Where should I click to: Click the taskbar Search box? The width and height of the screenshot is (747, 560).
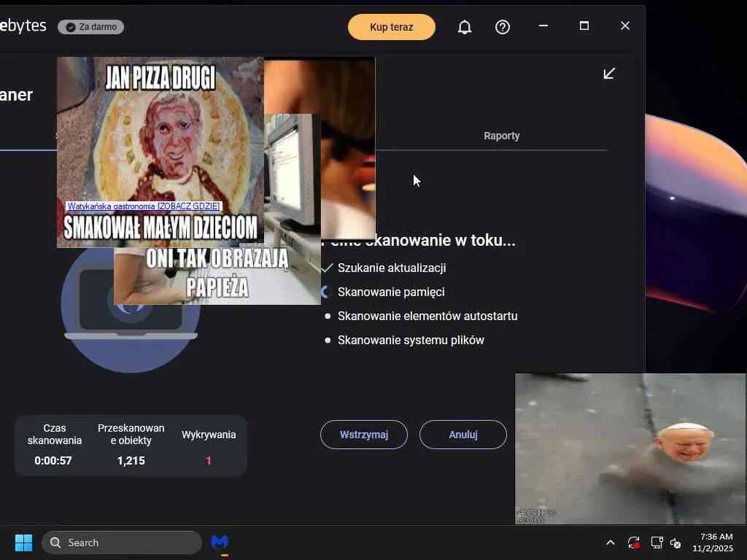(122, 542)
